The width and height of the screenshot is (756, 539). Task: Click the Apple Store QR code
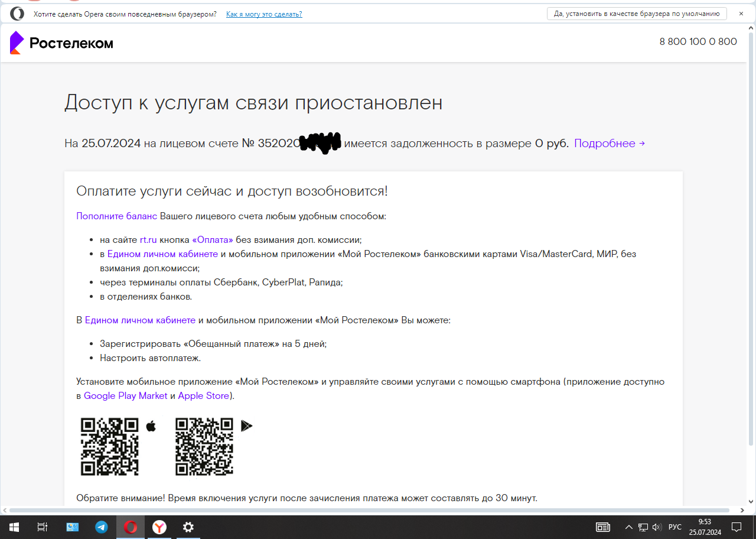[x=110, y=446]
